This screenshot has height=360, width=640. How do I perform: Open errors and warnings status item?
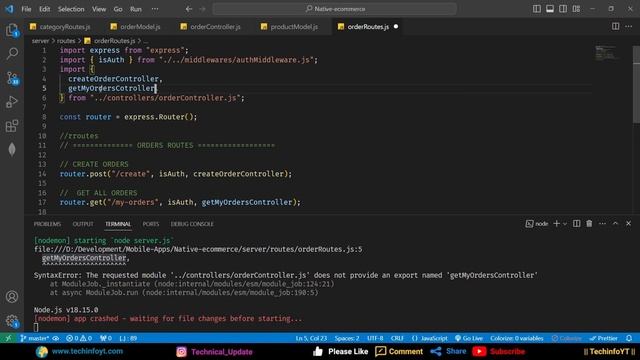pyautogui.click(x=79, y=338)
